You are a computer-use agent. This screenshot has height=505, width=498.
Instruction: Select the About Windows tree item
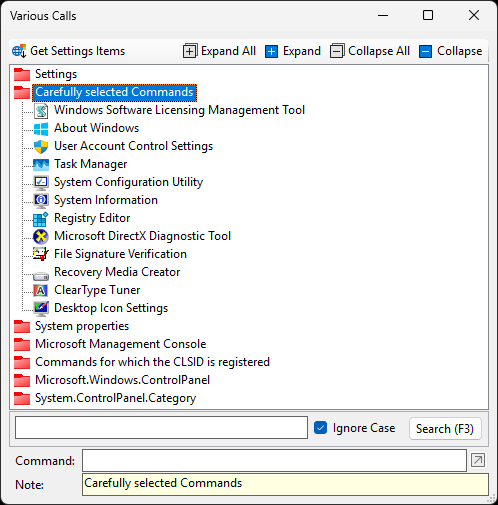coord(96,128)
